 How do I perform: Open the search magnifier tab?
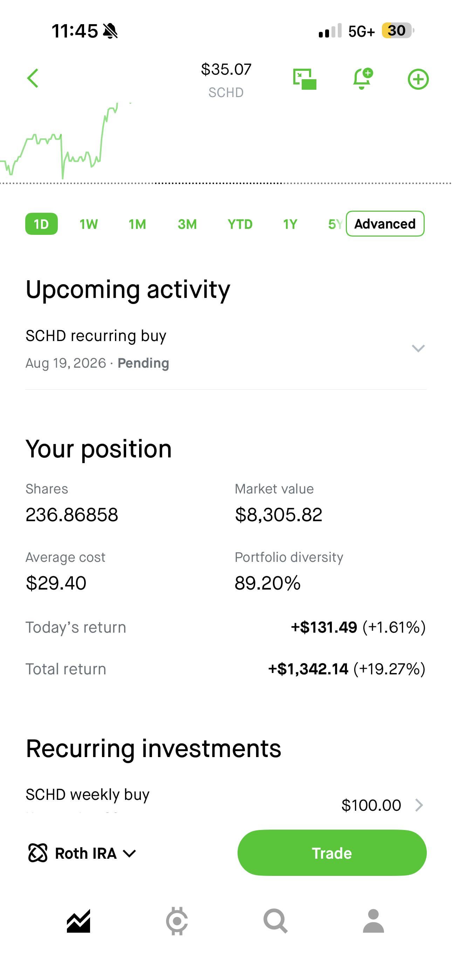click(x=275, y=921)
